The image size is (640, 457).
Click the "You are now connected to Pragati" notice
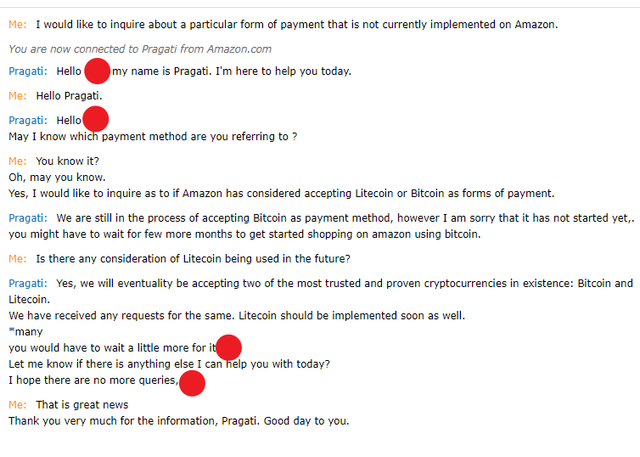139,49
